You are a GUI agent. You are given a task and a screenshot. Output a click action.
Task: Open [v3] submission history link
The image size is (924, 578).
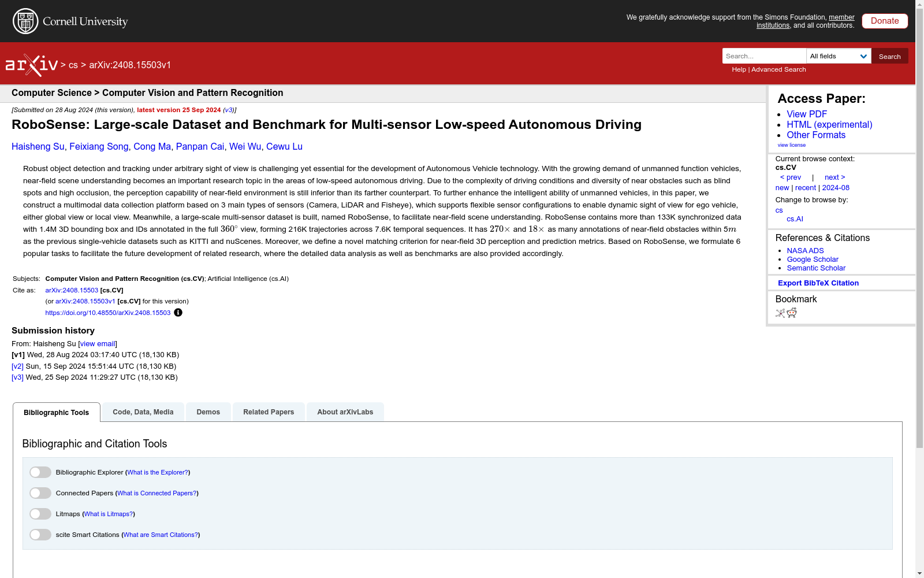17,377
